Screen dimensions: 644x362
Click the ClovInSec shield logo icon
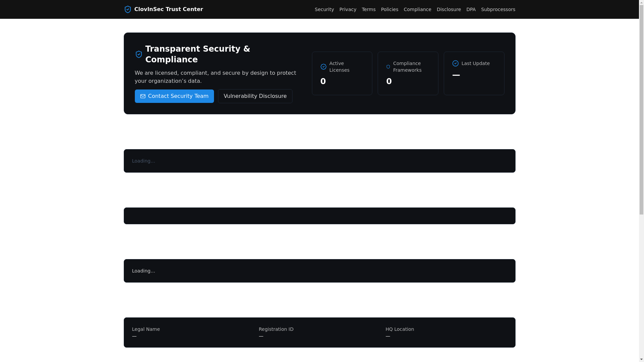click(127, 9)
